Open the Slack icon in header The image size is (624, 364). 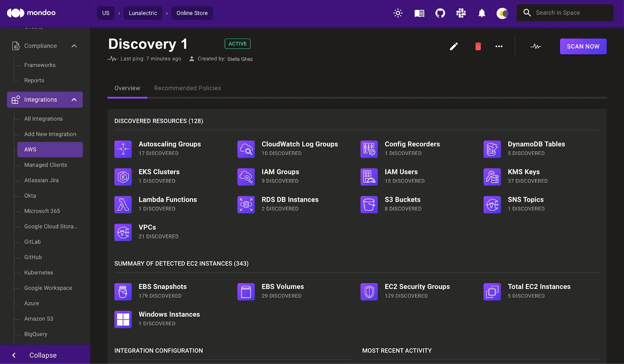(461, 13)
